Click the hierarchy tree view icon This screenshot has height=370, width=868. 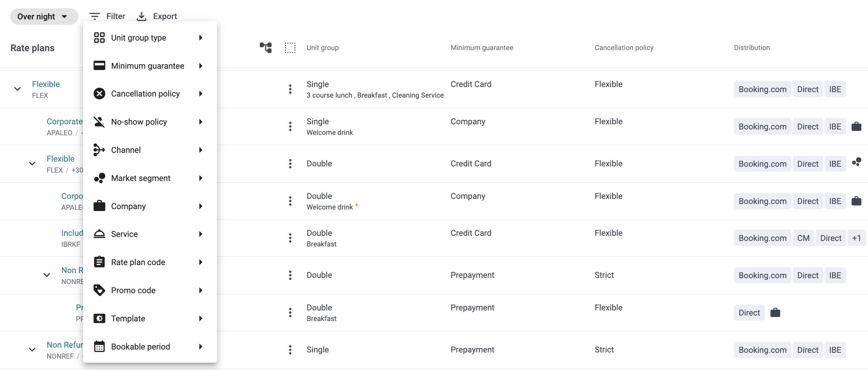pyautogui.click(x=266, y=48)
